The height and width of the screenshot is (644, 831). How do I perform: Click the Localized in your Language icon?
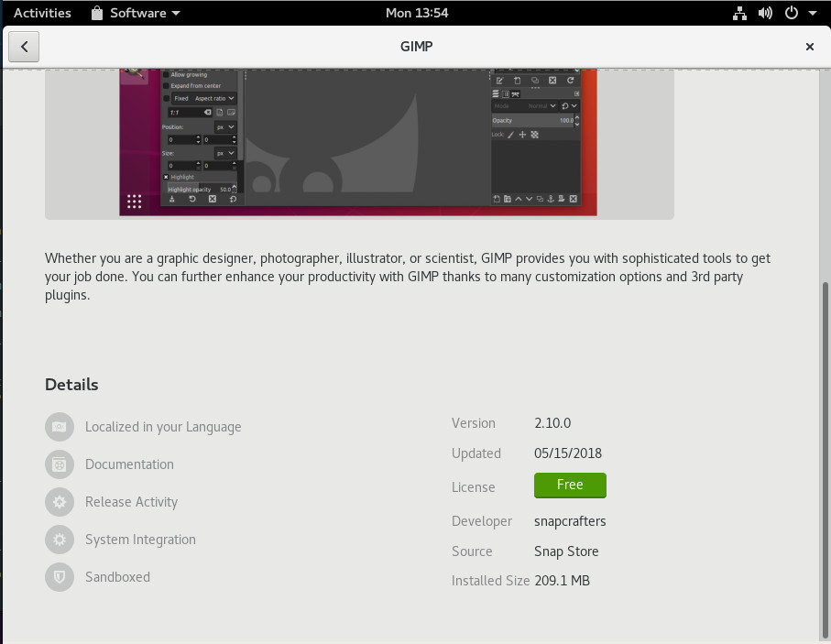pos(60,427)
